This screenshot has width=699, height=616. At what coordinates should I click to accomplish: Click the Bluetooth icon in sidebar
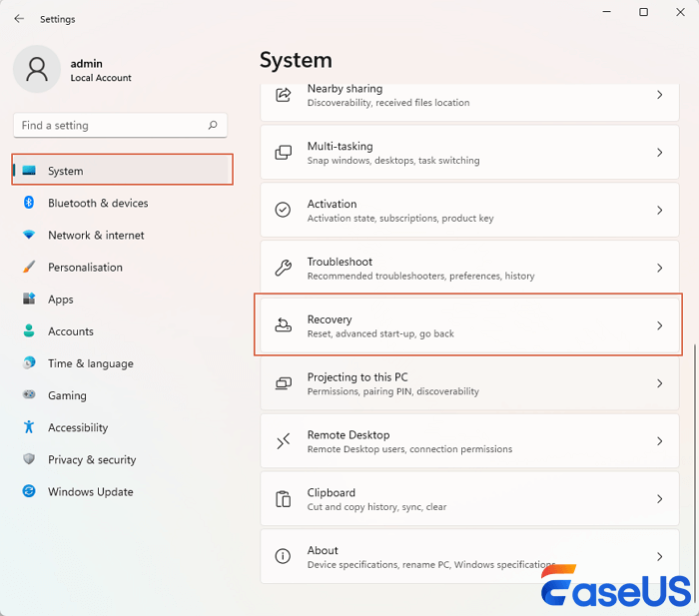[29, 203]
